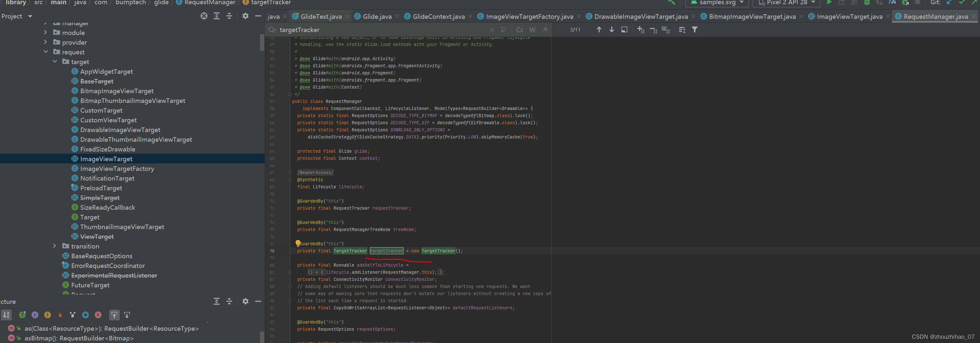The image size is (980, 343).
Task: Toggle Words (W) option in search
Action: (532, 30)
